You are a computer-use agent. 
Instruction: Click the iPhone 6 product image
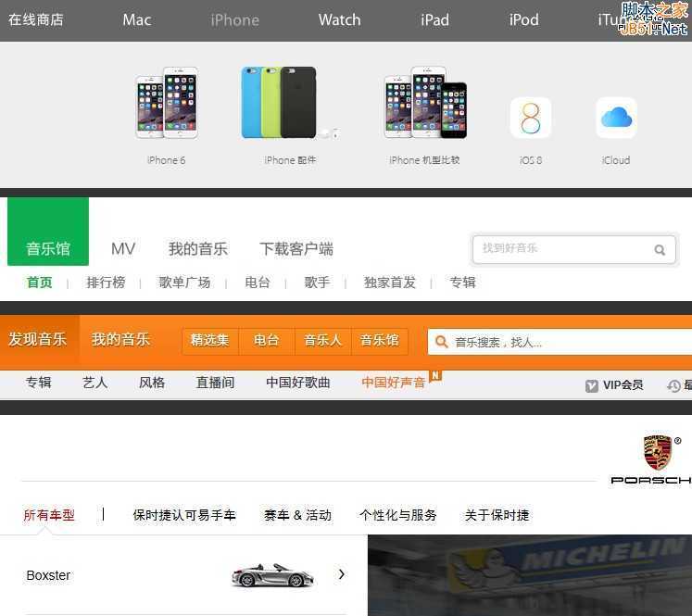(x=167, y=103)
